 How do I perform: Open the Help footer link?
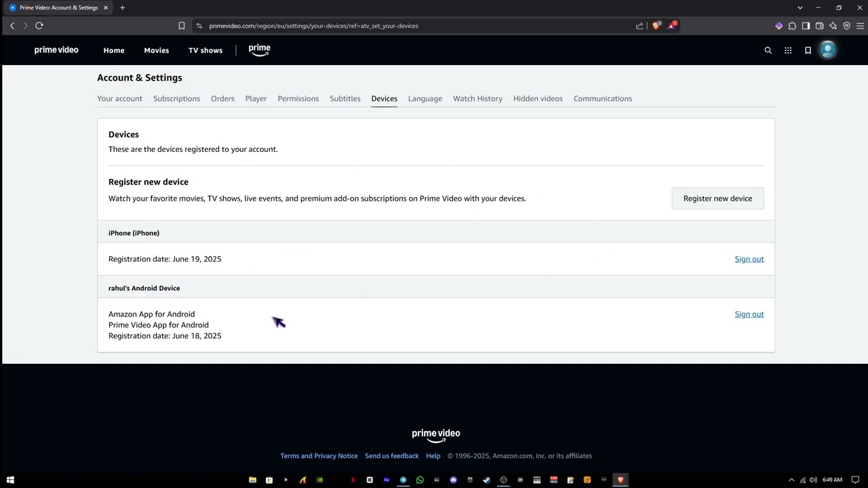click(x=433, y=456)
